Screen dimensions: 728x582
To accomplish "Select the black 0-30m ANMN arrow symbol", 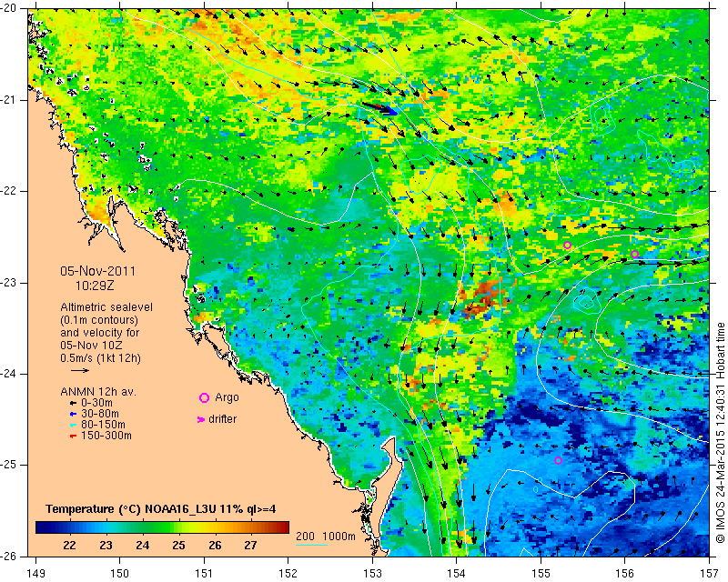I will pos(73,404).
